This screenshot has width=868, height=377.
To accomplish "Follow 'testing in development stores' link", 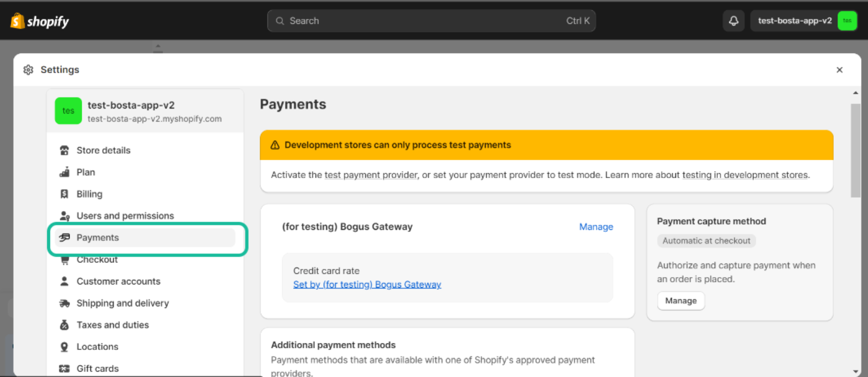I will (745, 175).
